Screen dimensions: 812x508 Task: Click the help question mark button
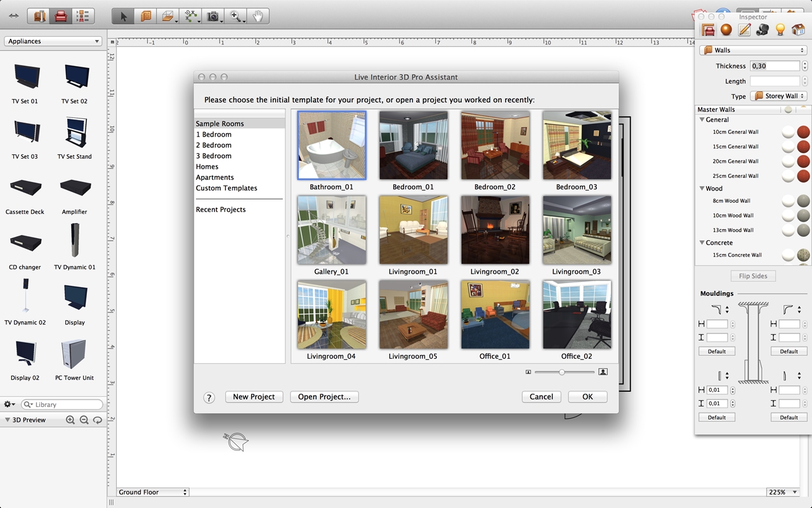[209, 398]
